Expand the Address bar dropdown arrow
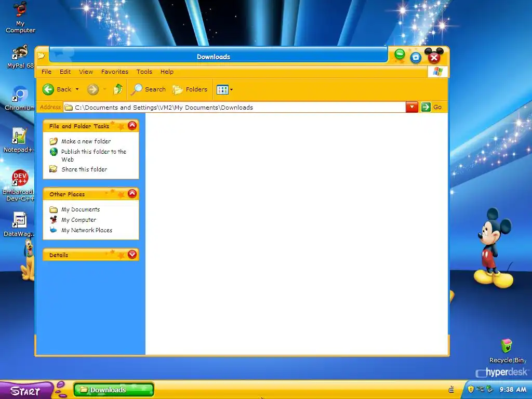The height and width of the screenshot is (399, 532). click(412, 107)
